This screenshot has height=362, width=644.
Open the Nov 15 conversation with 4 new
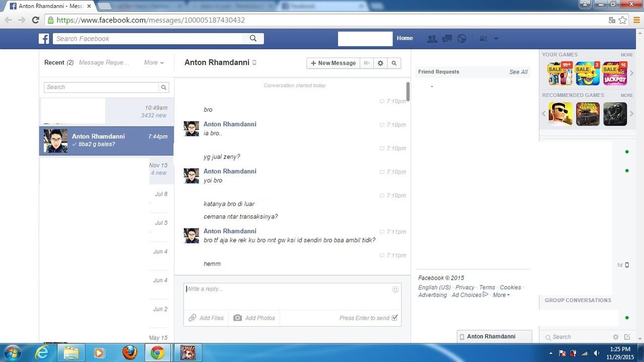point(106,169)
